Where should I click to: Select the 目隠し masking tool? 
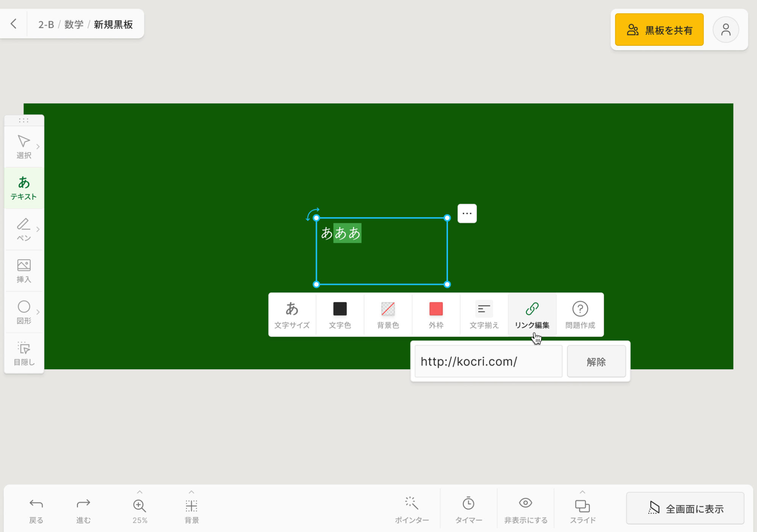tap(24, 353)
